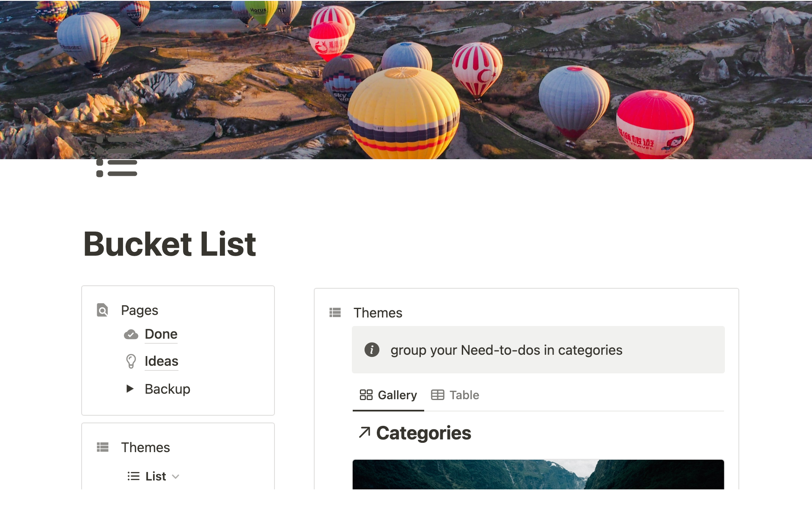Click the Ideas lightbulb icon
This screenshot has width=812, height=508.
pos(131,361)
